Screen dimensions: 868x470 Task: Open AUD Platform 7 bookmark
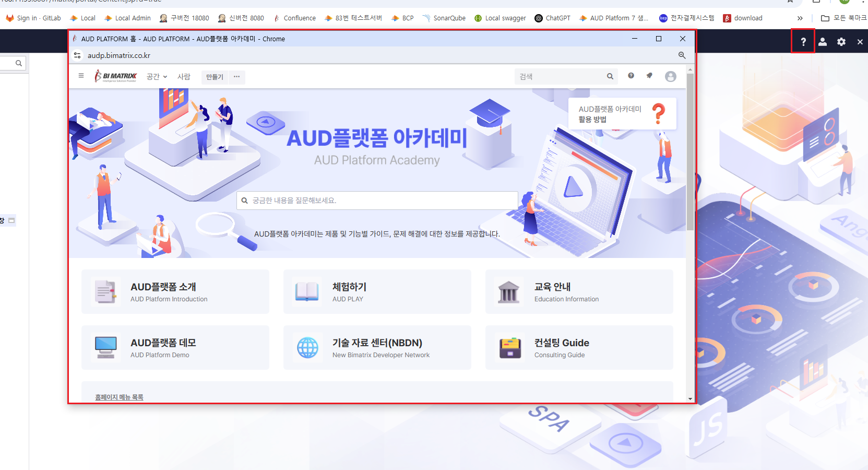click(x=614, y=18)
